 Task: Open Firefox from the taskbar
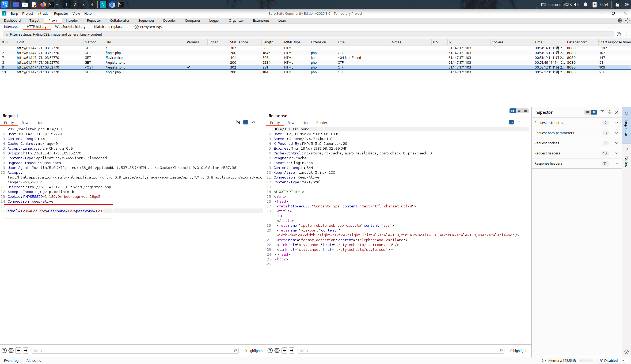click(x=43, y=5)
